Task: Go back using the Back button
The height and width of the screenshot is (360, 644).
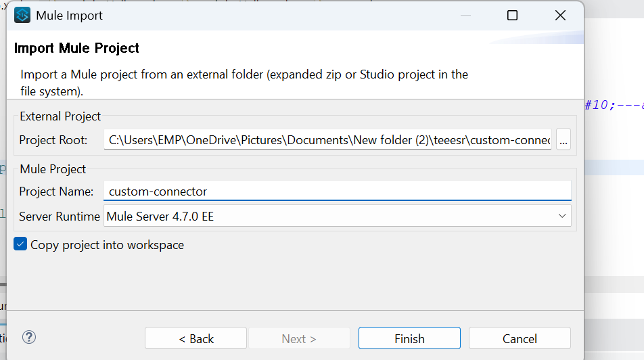Action: (195, 338)
